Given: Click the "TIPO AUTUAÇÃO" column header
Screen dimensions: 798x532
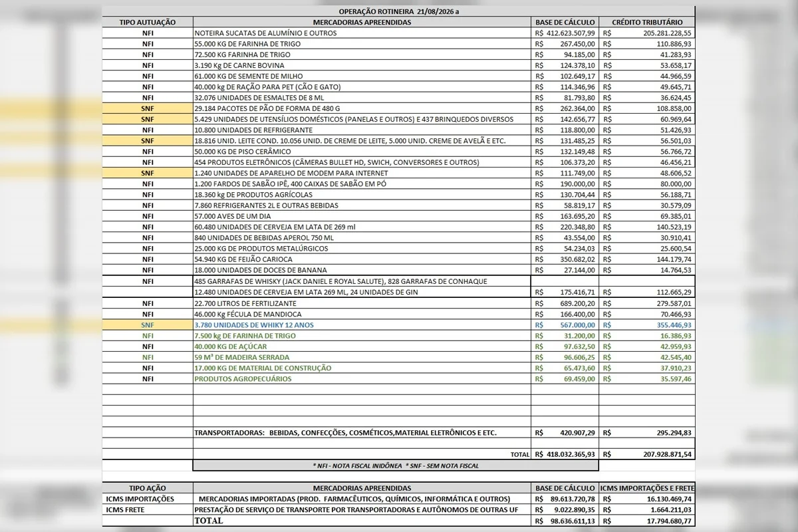Looking at the screenshot, I should click(148, 22).
